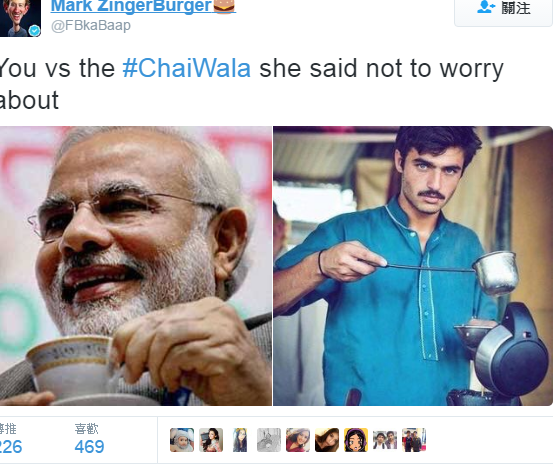Click the @FBkaBaap handle
Image resolution: width=553 pixels, height=465 pixels.
(x=91, y=26)
